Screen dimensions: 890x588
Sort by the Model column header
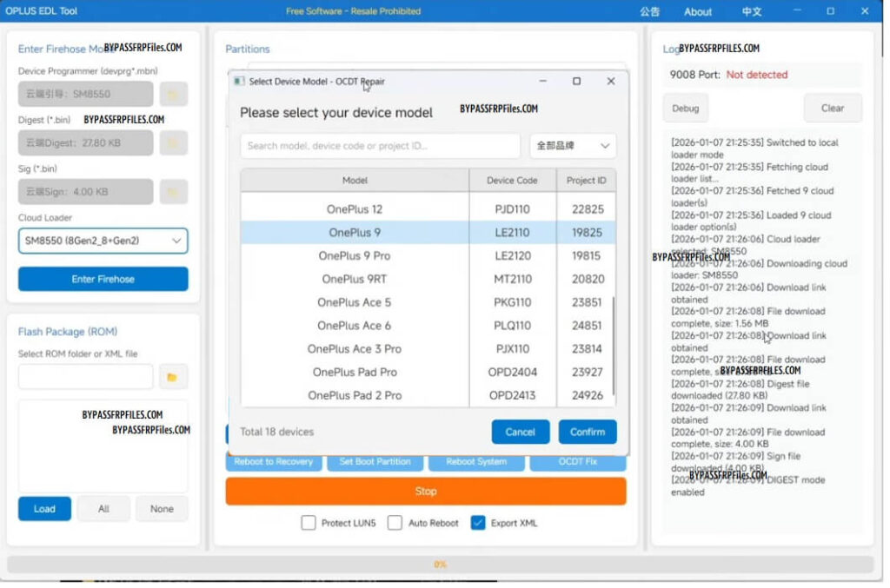355,181
